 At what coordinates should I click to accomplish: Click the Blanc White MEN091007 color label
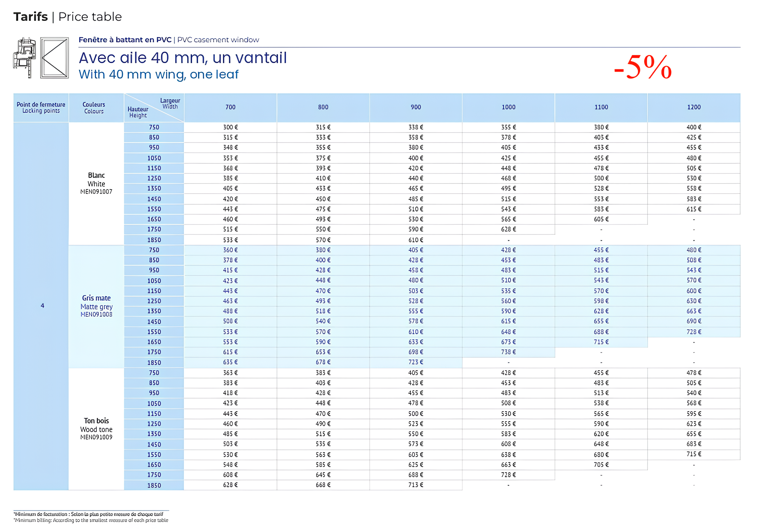pyautogui.click(x=96, y=183)
